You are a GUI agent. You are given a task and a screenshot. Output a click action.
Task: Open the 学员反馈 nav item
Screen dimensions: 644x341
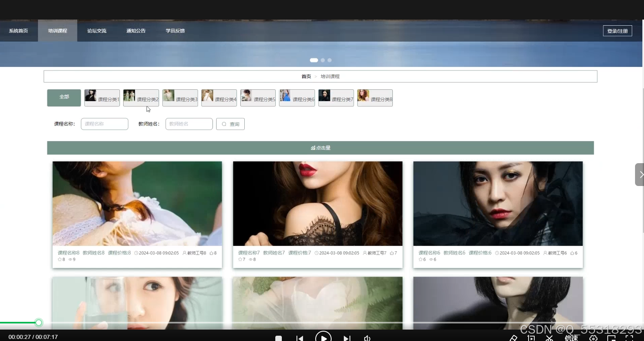[175, 31]
